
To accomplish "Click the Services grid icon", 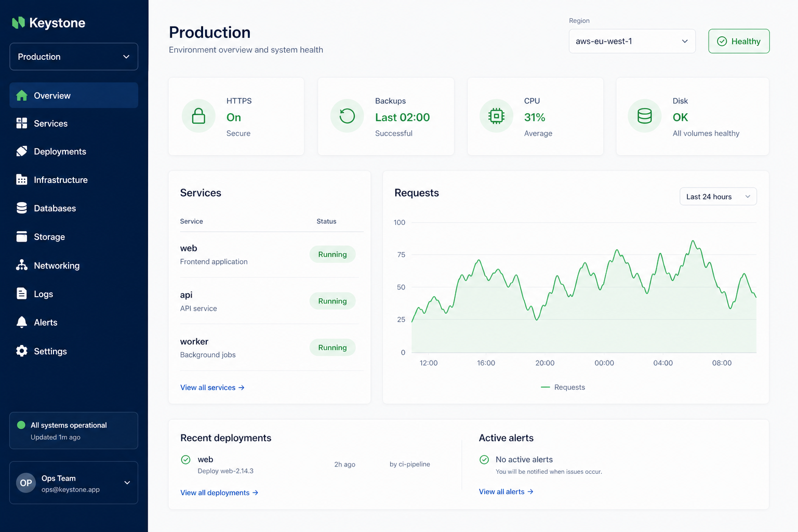I will [22, 123].
